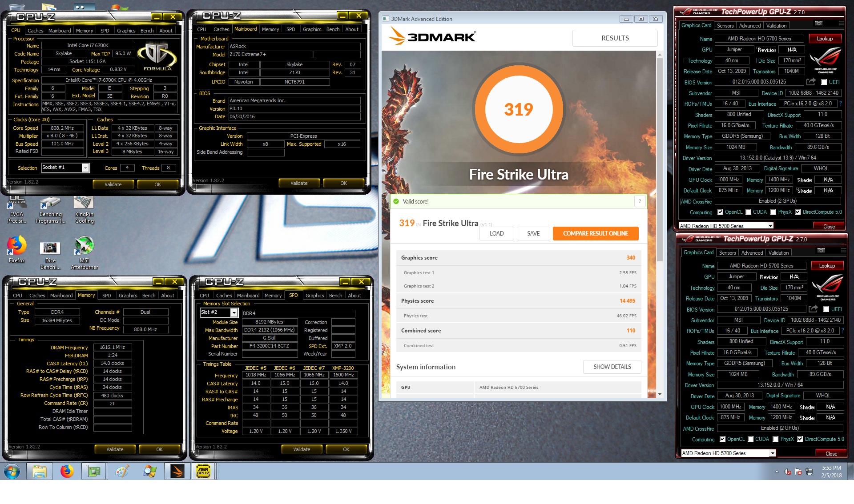Toggle OpenCL checkbox in bottom GPU-Z

click(723, 439)
